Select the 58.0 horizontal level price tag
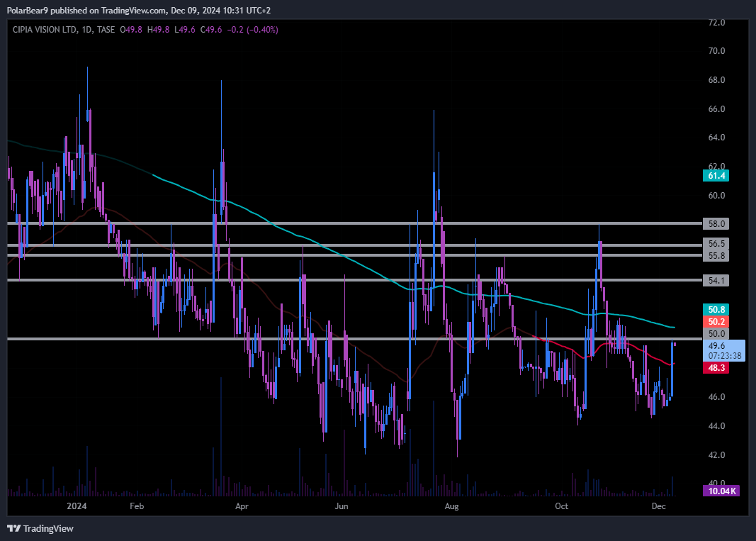Image resolution: width=756 pixels, height=541 pixels. 717,223
